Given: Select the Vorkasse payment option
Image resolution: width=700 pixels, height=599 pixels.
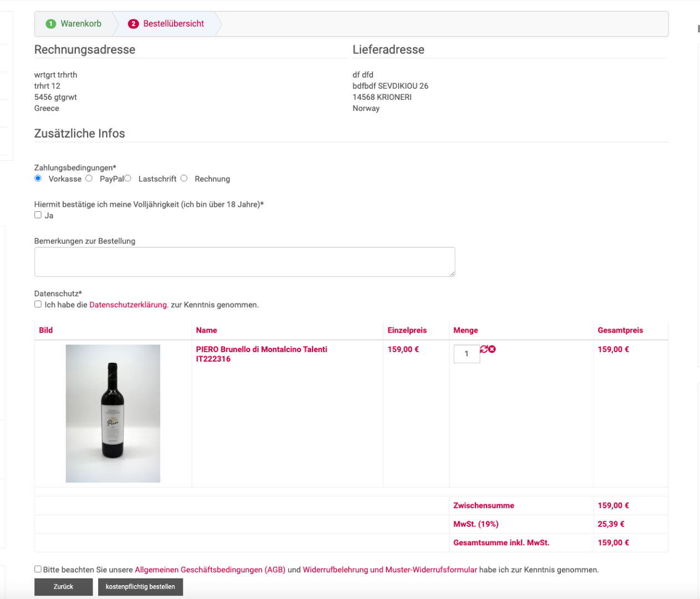Looking at the screenshot, I should 38,178.
